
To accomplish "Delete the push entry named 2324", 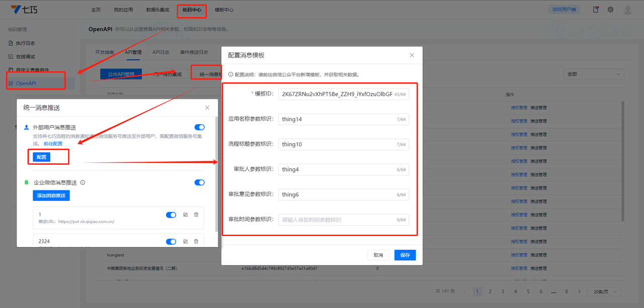I will click(196, 241).
